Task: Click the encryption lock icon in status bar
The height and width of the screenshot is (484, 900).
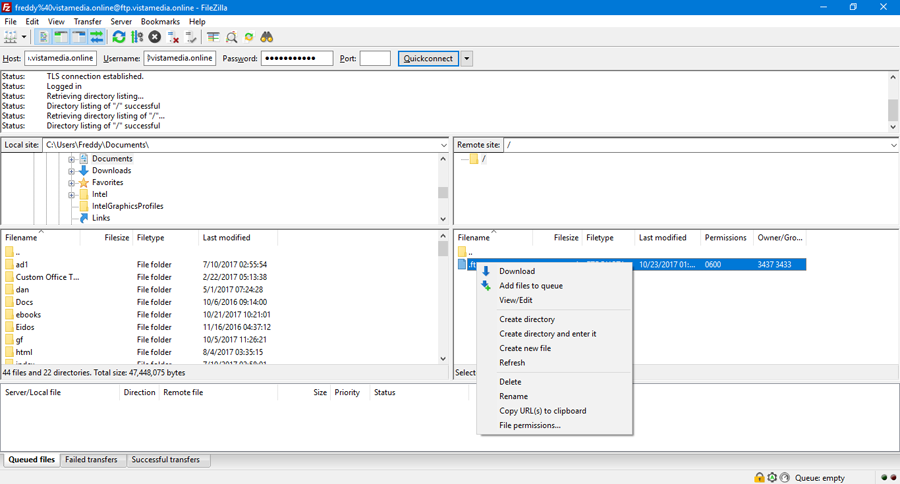Action: click(x=759, y=478)
